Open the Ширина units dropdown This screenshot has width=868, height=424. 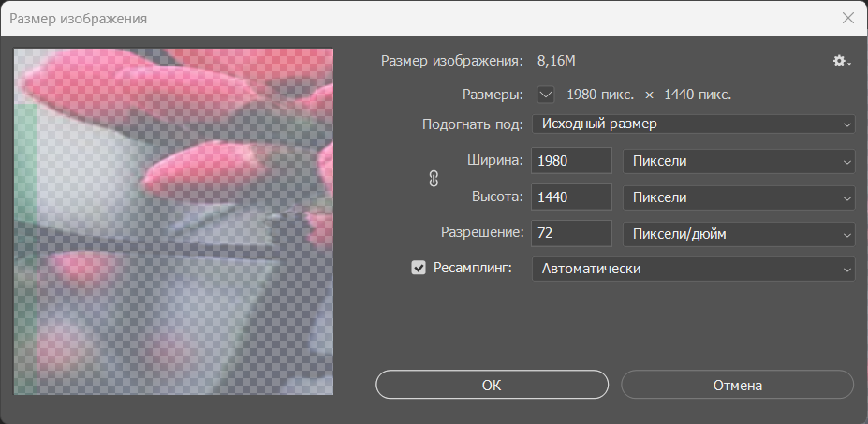point(739,161)
